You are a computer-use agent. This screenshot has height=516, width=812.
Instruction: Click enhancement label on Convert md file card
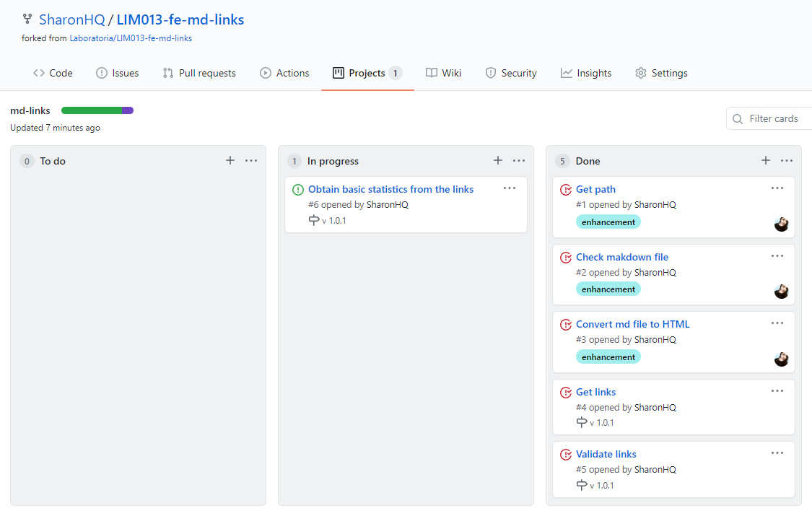coord(608,357)
